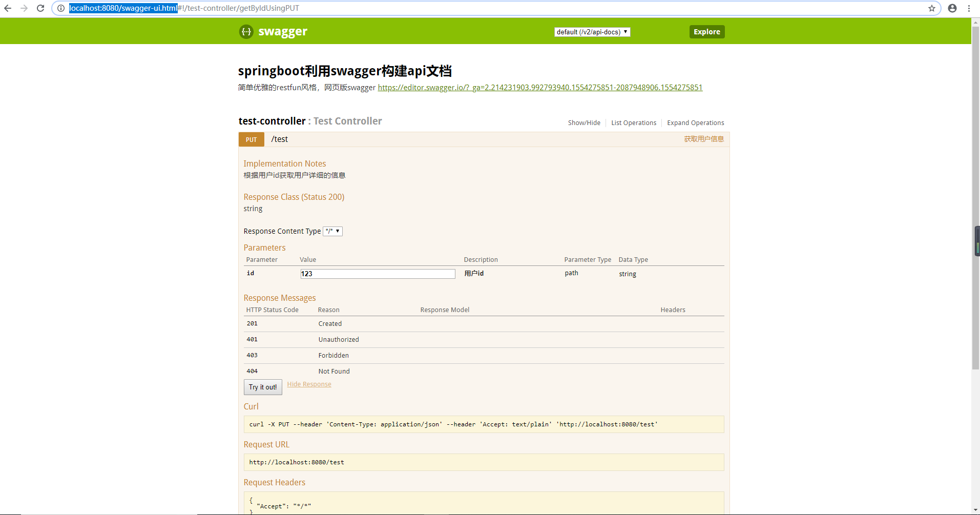Click the id parameter value field
The height and width of the screenshot is (515, 980).
378,274
